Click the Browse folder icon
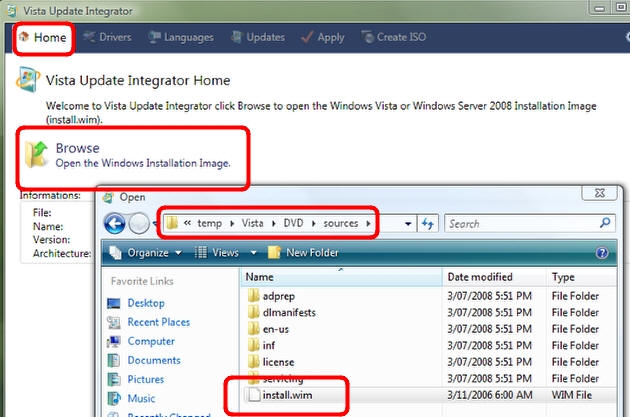This screenshot has width=630, height=417. (36, 154)
